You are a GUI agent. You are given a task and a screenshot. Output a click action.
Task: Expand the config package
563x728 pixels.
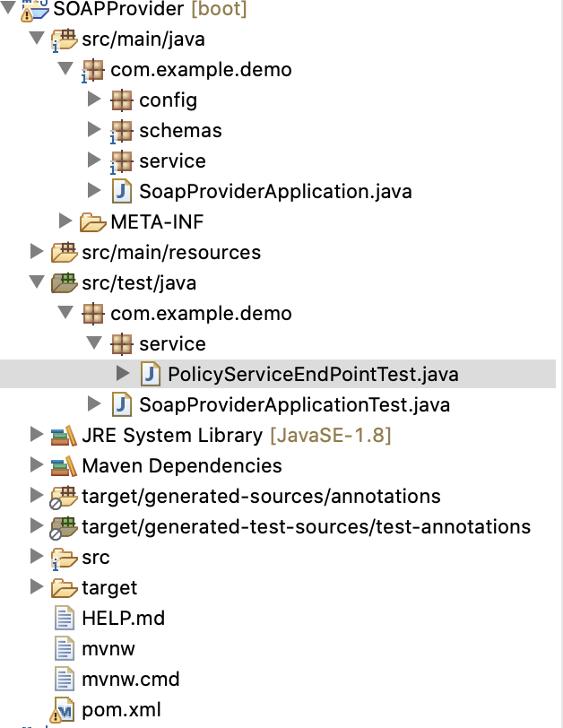coord(94,100)
